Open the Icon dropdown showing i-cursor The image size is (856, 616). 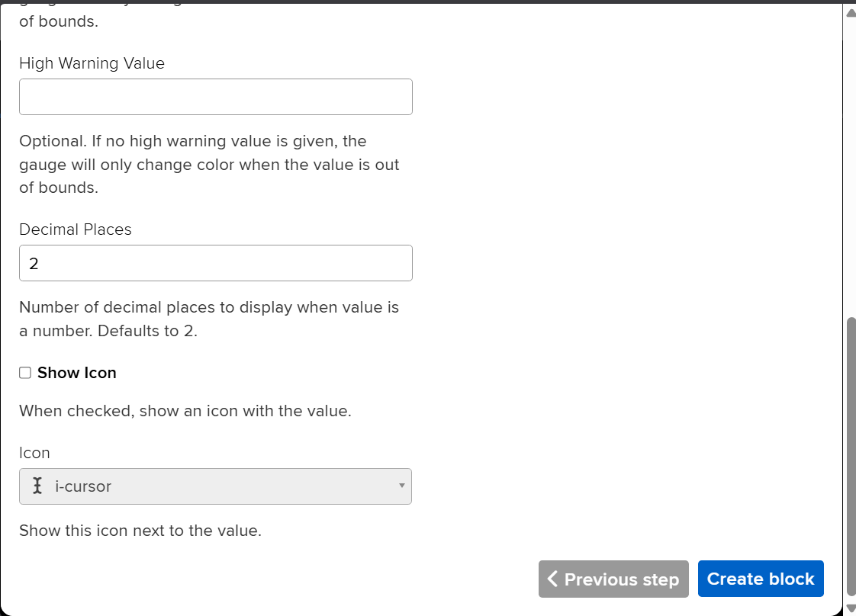coord(216,486)
